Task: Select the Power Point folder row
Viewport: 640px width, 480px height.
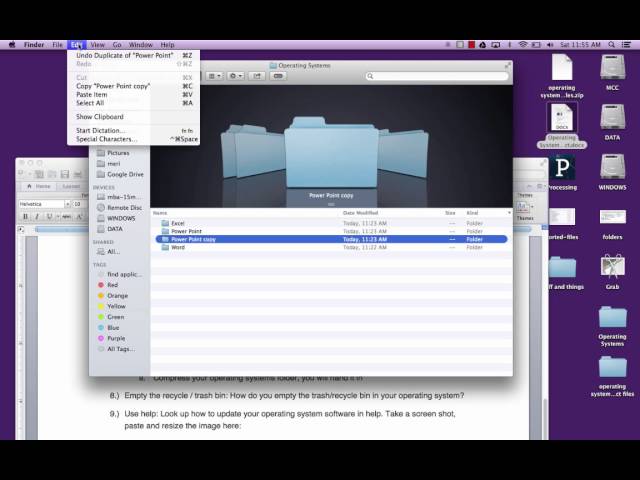Action: coord(331,231)
